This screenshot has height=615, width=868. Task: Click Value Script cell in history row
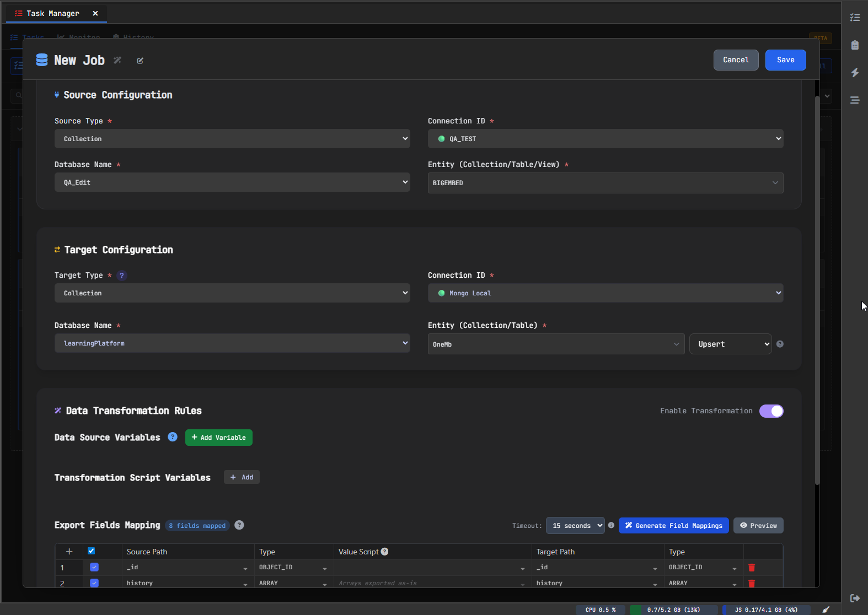[x=432, y=583]
